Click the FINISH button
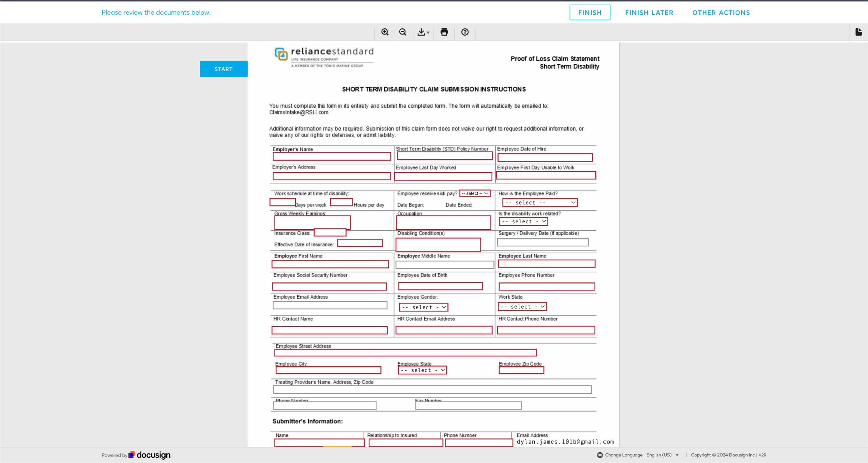The height and width of the screenshot is (463, 868). tap(590, 13)
